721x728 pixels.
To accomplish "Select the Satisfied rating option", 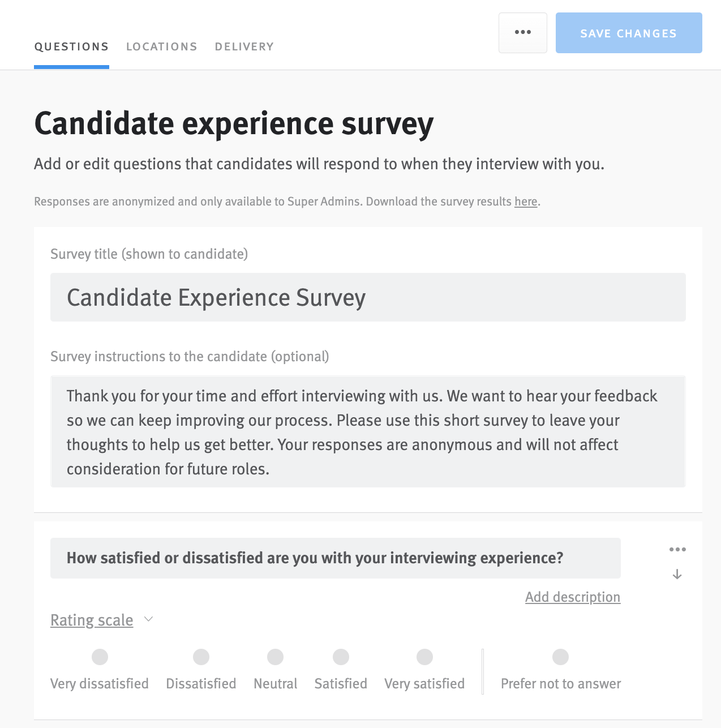I will [x=341, y=657].
